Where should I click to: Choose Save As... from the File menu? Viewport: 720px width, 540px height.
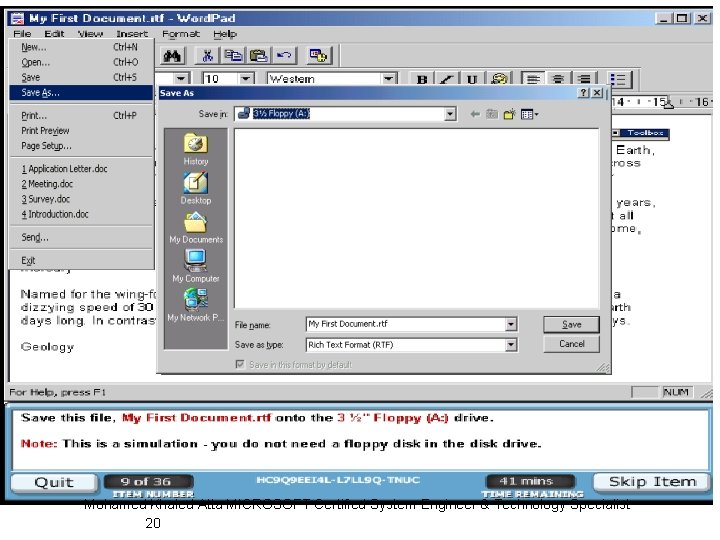[81, 93]
